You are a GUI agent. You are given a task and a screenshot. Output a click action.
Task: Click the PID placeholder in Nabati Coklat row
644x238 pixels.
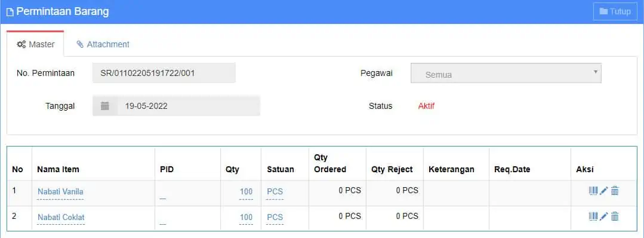163,223
